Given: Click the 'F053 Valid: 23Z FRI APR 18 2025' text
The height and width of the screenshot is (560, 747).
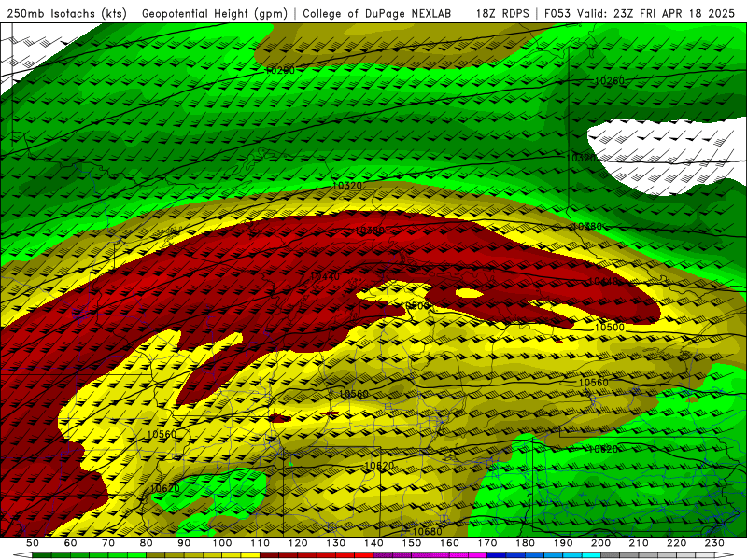Looking at the screenshot, I should coord(640,13).
